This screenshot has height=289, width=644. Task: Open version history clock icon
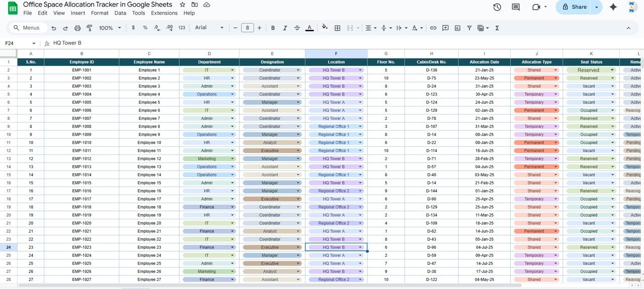point(497,7)
